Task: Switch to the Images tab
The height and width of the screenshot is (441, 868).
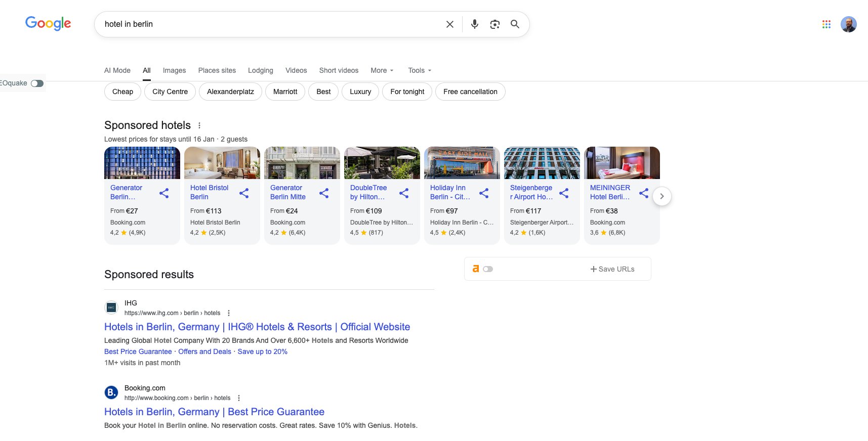Action: 174,70
